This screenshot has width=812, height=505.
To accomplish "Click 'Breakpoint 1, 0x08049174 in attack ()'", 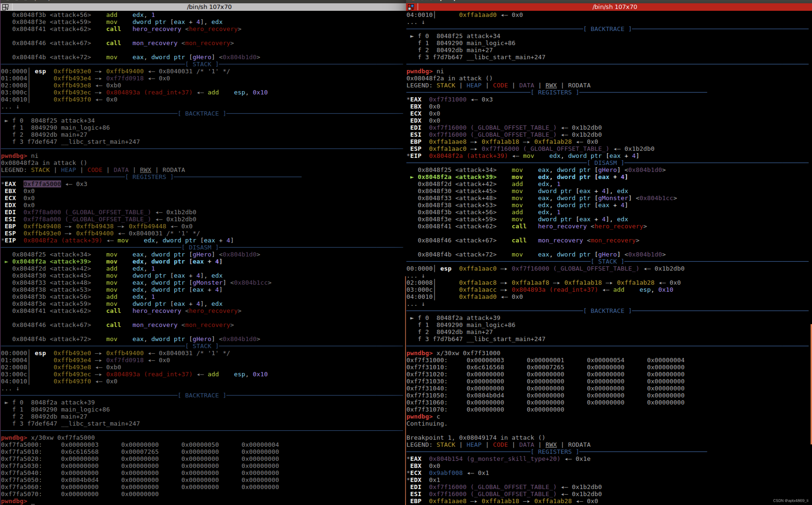I will pos(476,438).
